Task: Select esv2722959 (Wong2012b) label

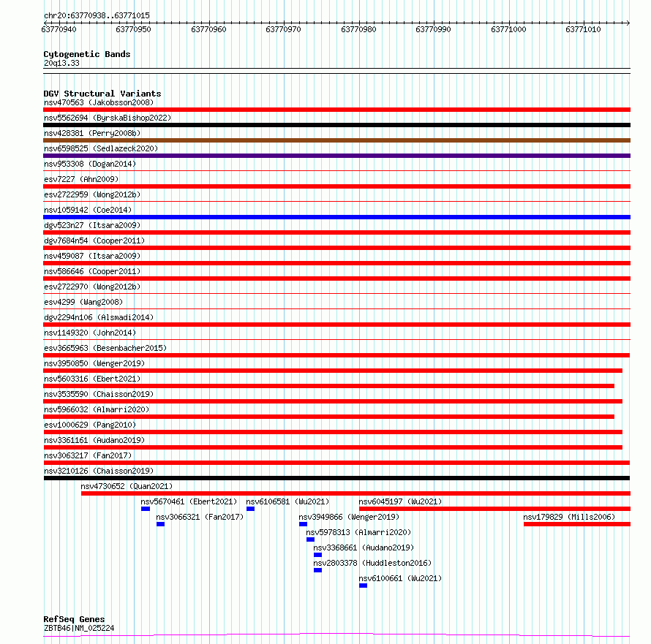Action: point(92,194)
